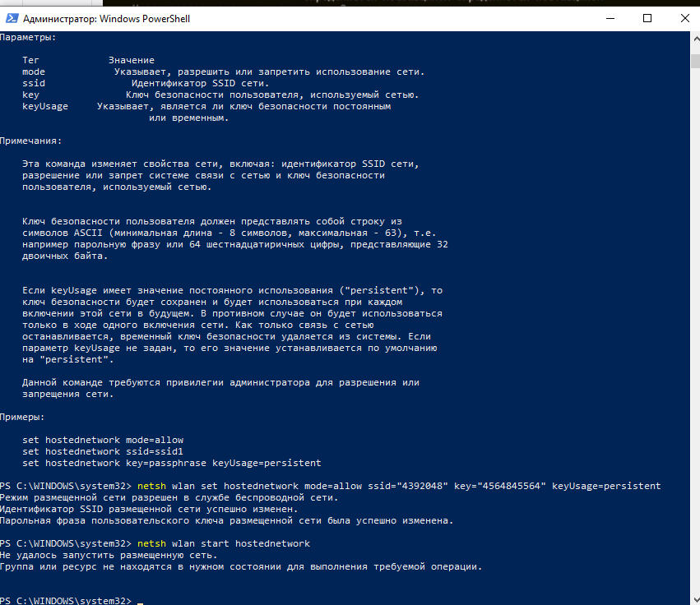This screenshot has height=605, width=700.
Task: Click the 'Примечания:' heading
Action: [28, 141]
